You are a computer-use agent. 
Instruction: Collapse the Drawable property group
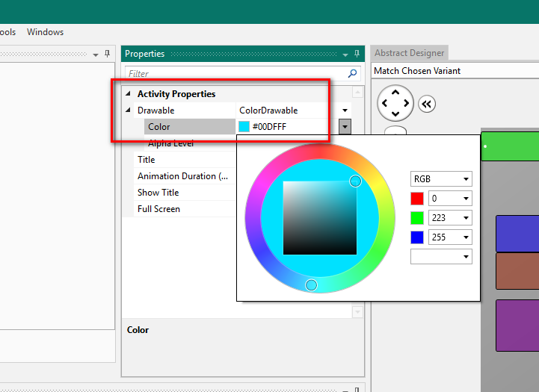[x=129, y=111]
